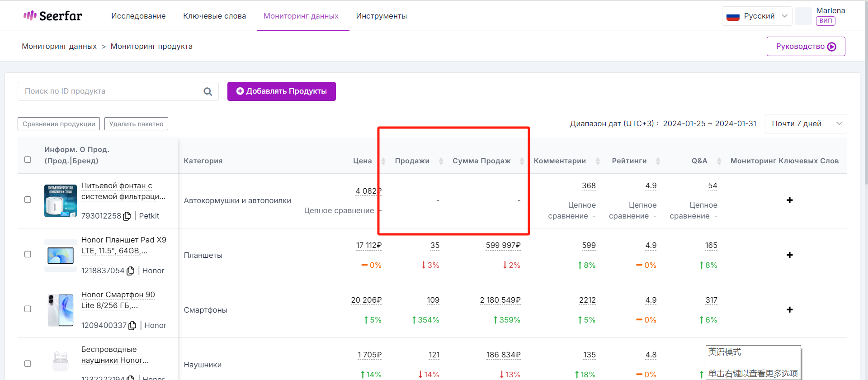
Task: Click Добавлять Продукты button
Action: (281, 91)
